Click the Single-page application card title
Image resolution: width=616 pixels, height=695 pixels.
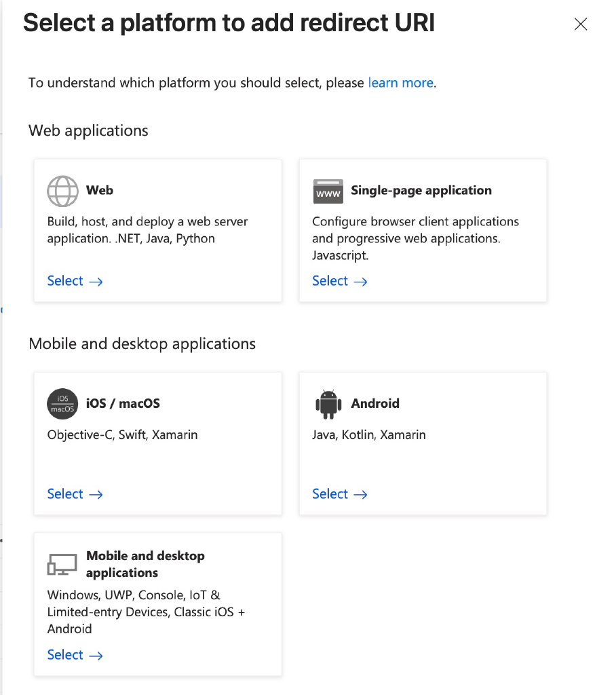tap(421, 191)
